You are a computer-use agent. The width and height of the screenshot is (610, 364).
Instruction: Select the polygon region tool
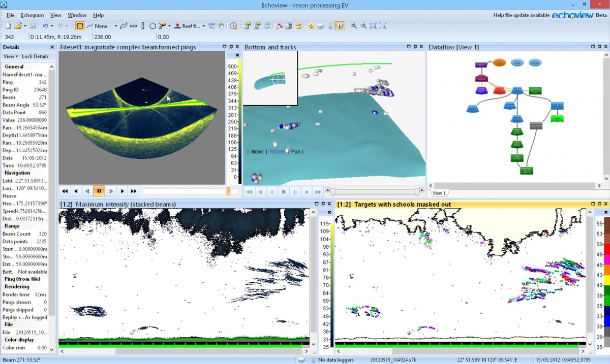pyautogui.click(x=152, y=26)
